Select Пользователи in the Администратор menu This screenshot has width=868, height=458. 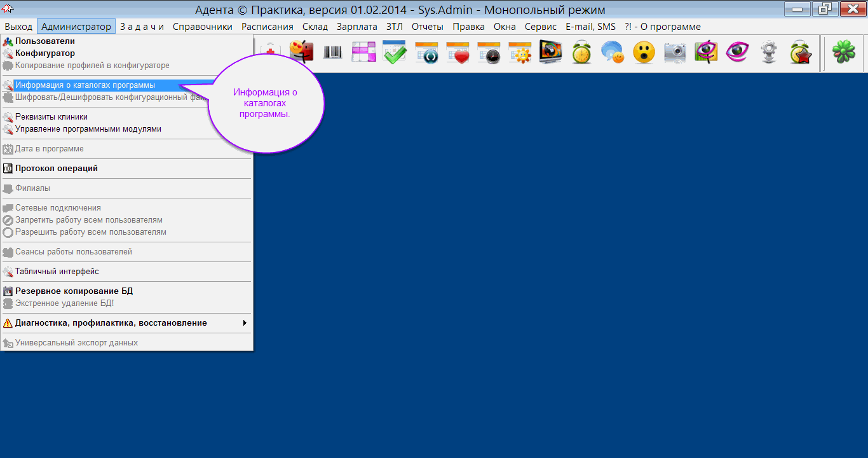44,41
